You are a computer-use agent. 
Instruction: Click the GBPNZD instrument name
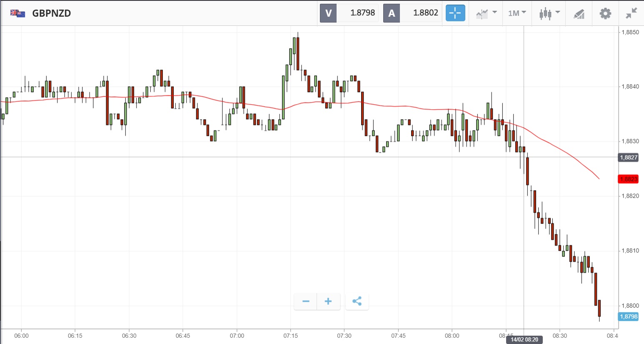tap(52, 13)
